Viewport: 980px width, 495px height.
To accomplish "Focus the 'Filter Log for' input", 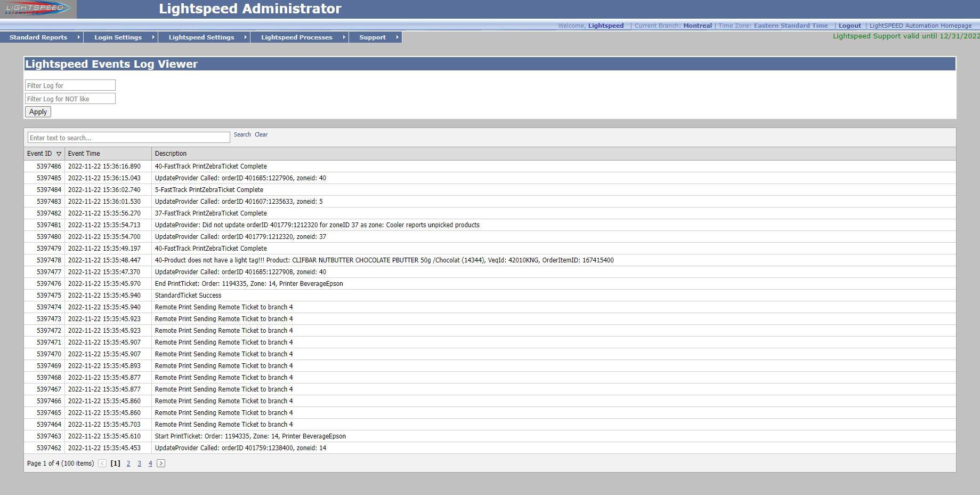I will (70, 85).
